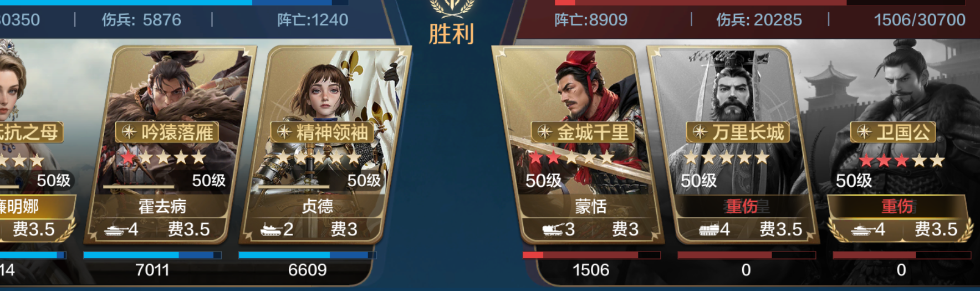Click the tank troop icon under 霍去病
This screenshot has width=980, height=291.
pos(116,229)
